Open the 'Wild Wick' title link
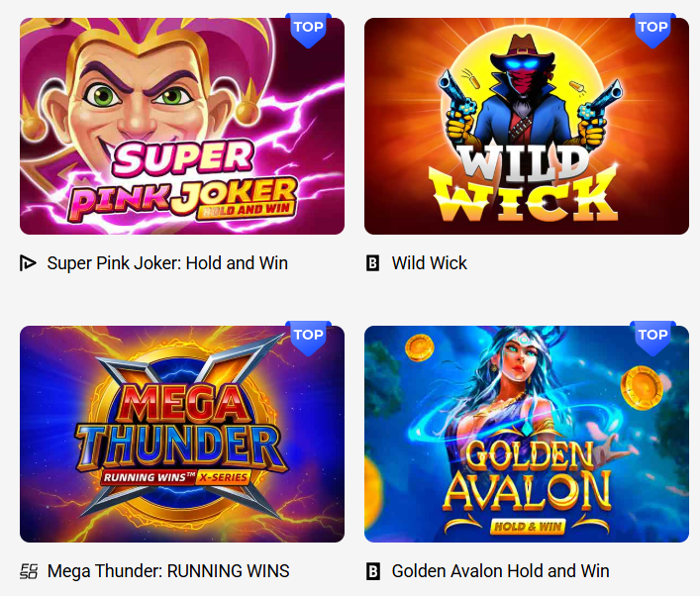The height and width of the screenshot is (596, 700). [x=429, y=263]
